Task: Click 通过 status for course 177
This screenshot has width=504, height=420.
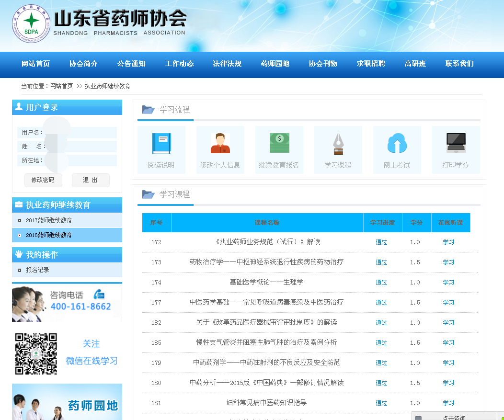Action: coord(381,303)
